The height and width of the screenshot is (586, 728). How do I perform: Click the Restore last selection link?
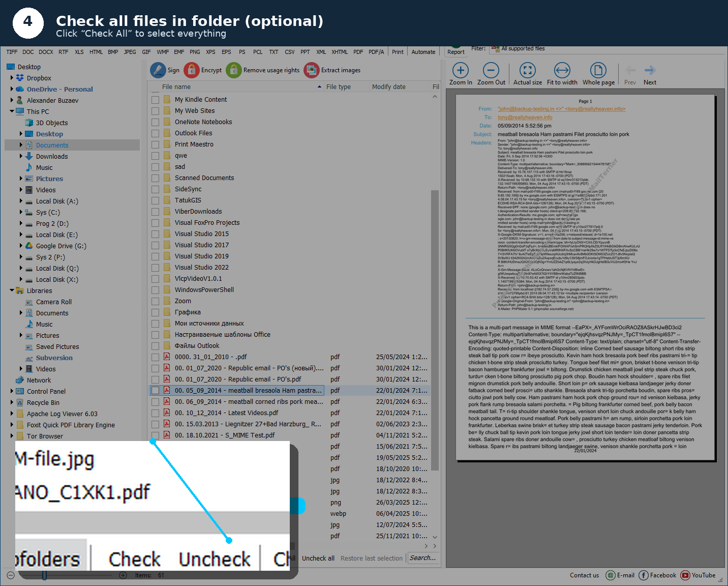point(371,558)
